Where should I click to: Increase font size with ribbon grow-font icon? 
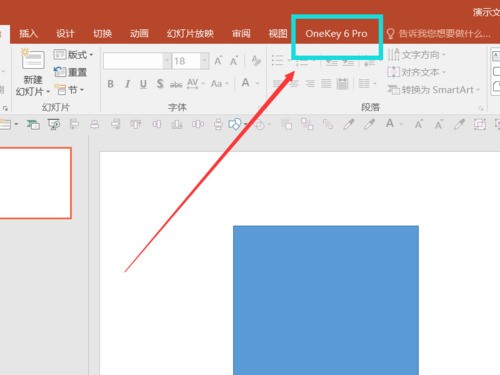click(x=218, y=61)
